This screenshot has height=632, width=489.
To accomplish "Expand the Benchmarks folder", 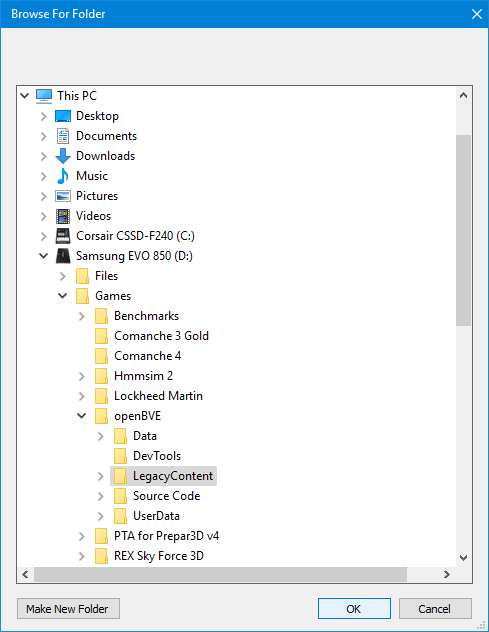I will coord(81,316).
